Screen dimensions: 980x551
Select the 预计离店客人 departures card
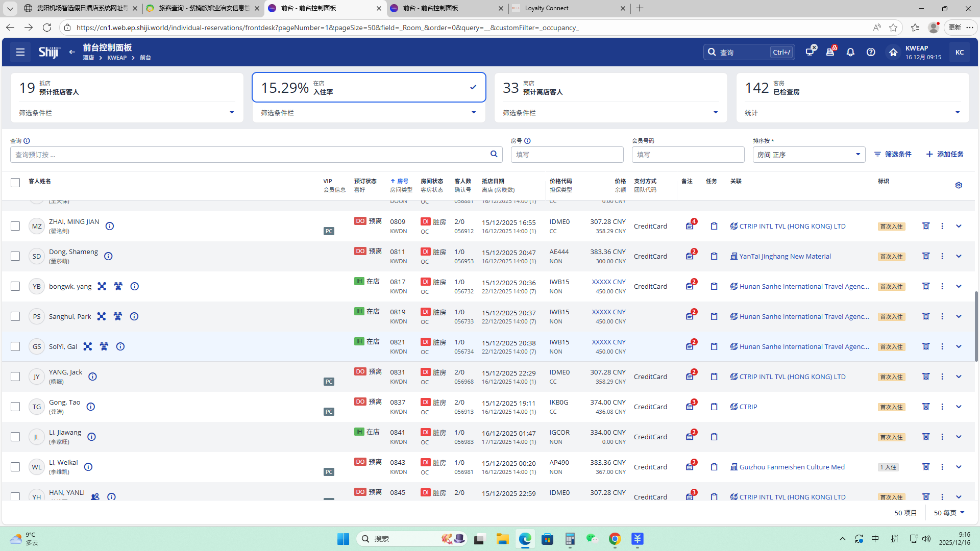(610, 88)
